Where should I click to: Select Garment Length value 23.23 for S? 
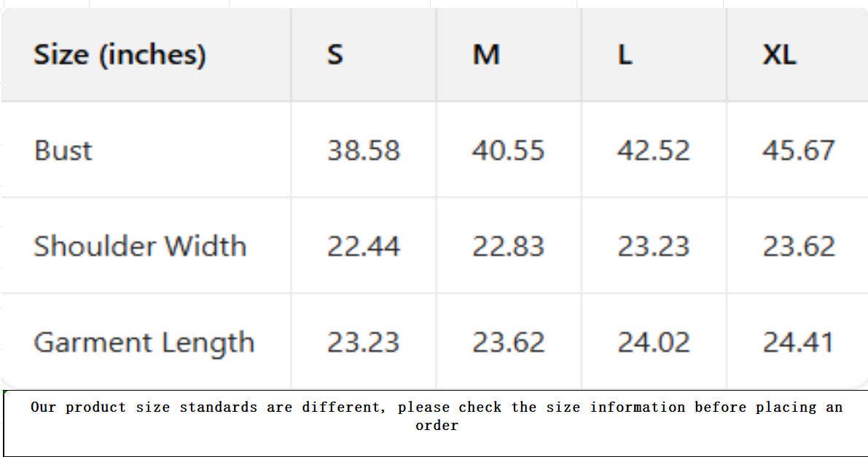pyautogui.click(x=363, y=343)
